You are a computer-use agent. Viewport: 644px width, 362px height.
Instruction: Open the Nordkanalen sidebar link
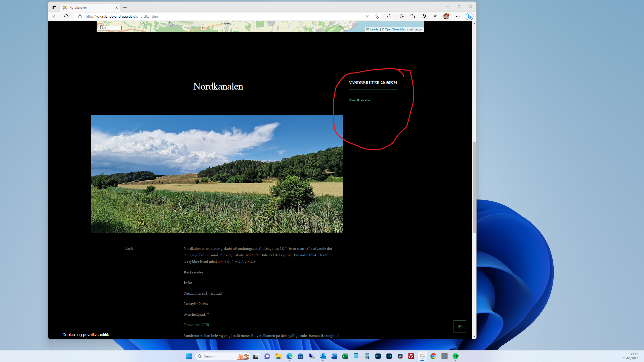pyautogui.click(x=360, y=100)
